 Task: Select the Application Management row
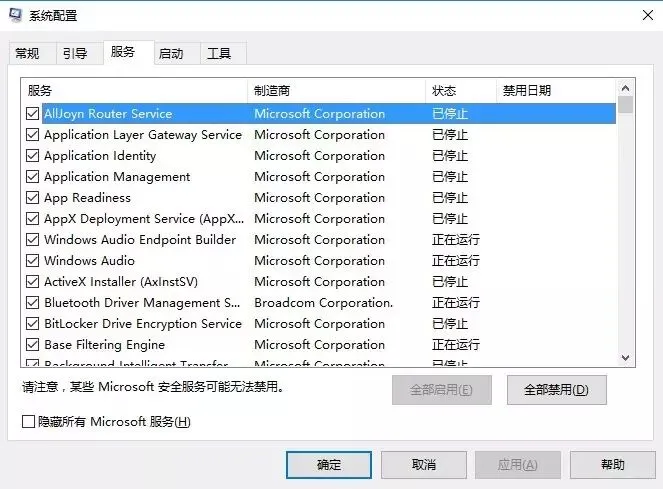tap(320, 176)
